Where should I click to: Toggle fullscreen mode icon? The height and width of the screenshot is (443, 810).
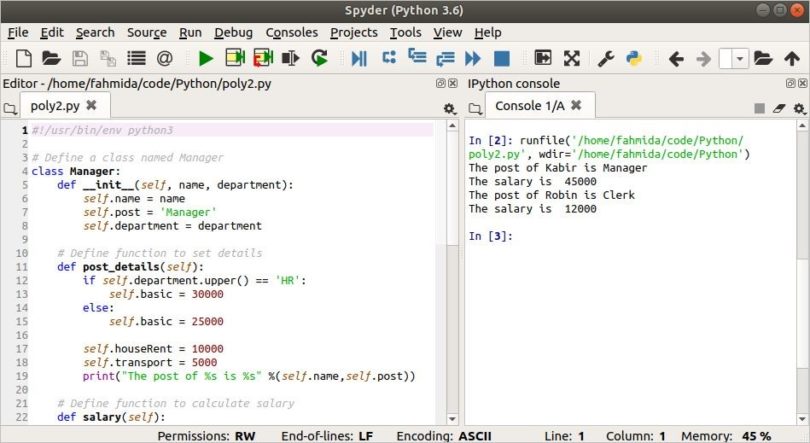571,58
